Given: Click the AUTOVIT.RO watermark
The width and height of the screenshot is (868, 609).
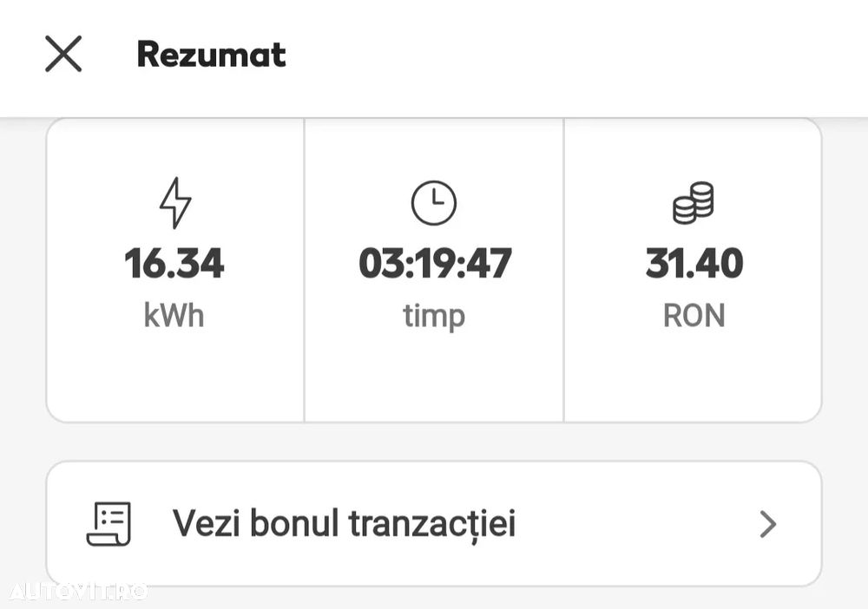Looking at the screenshot, I should (78, 592).
